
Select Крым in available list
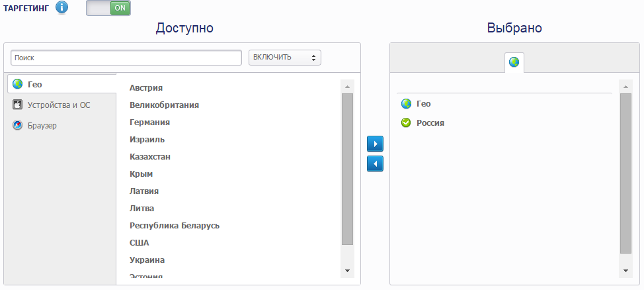tap(141, 174)
